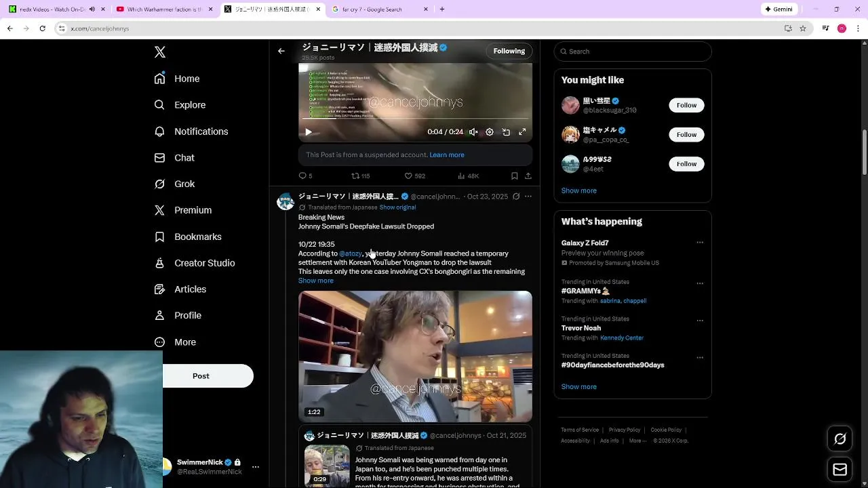Click the X logo in the sidebar

[x=160, y=52]
